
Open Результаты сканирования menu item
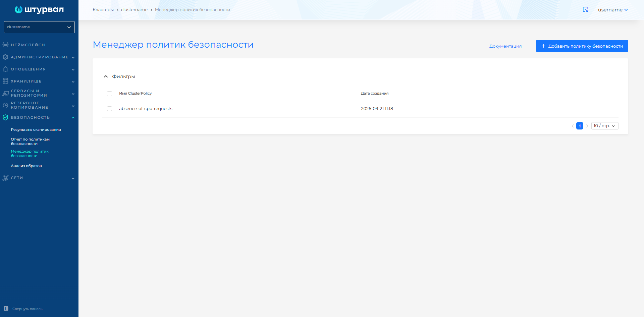36,129
